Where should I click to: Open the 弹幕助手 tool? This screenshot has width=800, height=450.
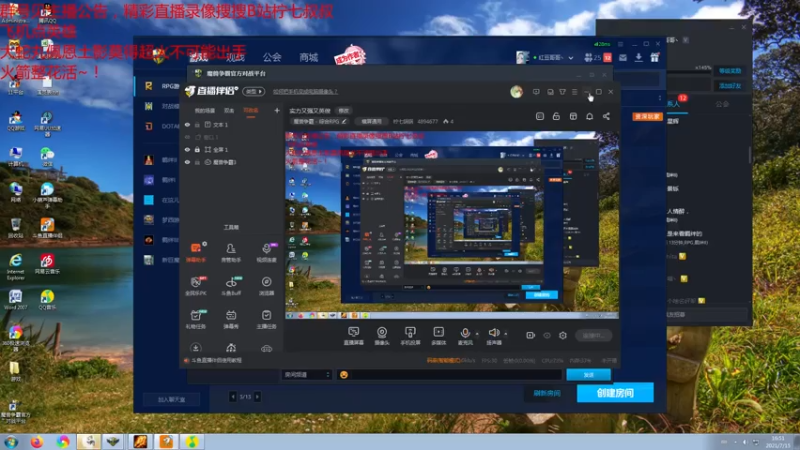point(196,252)
